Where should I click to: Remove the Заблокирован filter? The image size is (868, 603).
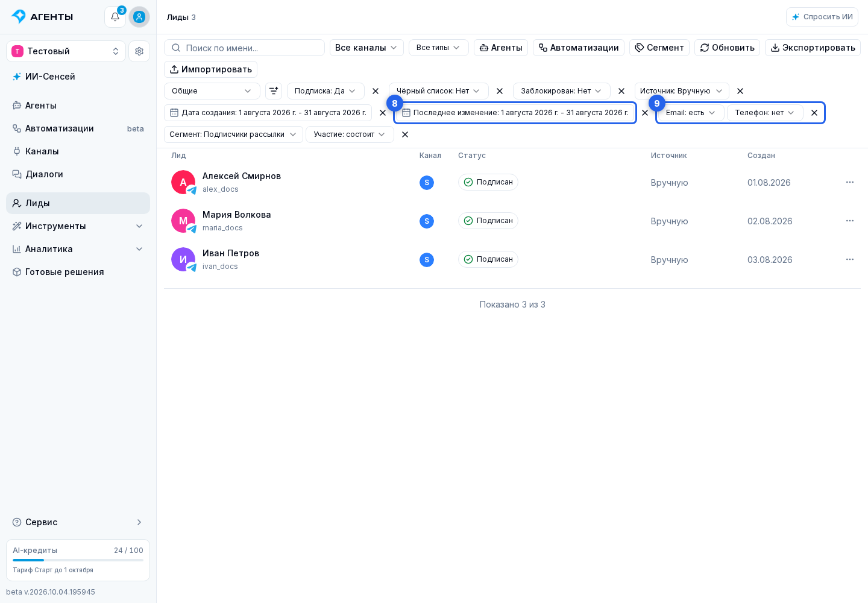[621, 91]
